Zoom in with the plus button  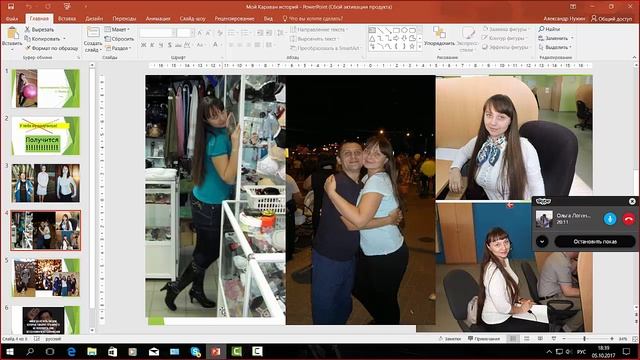click(x=611, y=339)
